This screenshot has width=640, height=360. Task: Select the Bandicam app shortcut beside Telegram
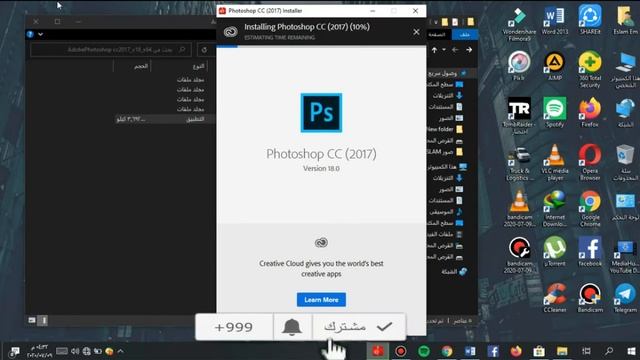(590, 298)
